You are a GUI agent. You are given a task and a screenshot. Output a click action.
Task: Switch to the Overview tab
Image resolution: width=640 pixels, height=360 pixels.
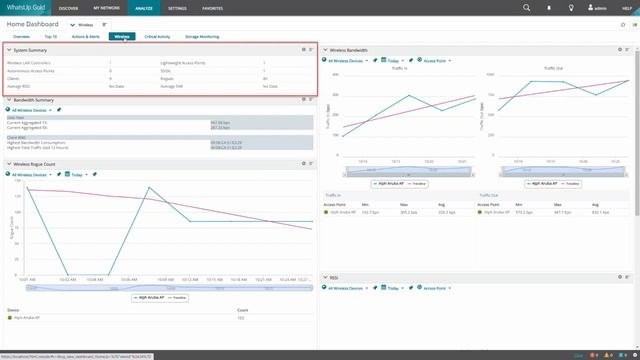tap(21, 37)
